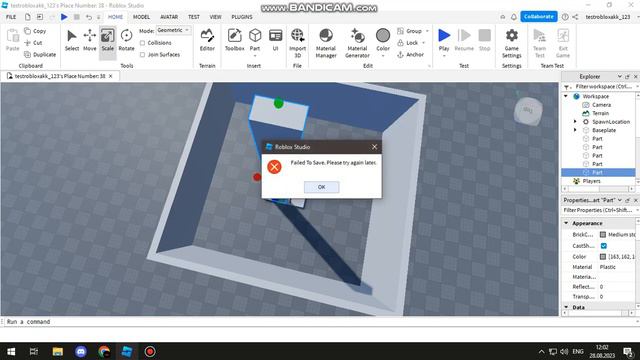Open notifications bell icon

tap(514, 17)
